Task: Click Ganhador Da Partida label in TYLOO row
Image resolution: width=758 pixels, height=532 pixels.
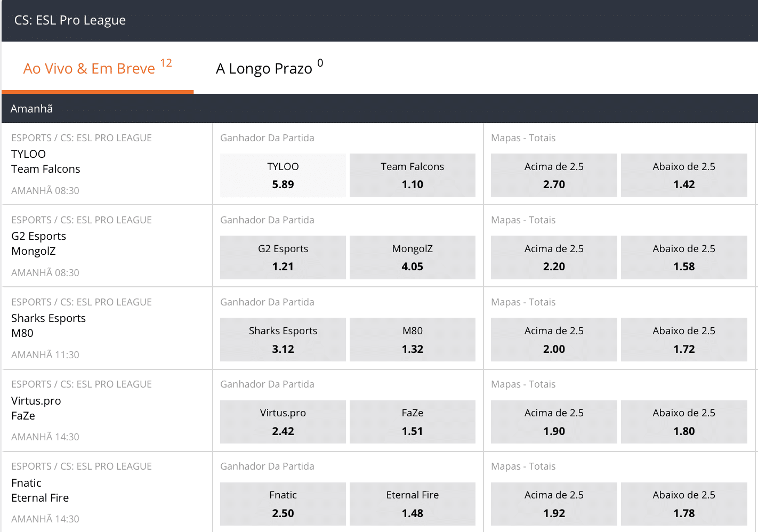Action: pos(267,138)
